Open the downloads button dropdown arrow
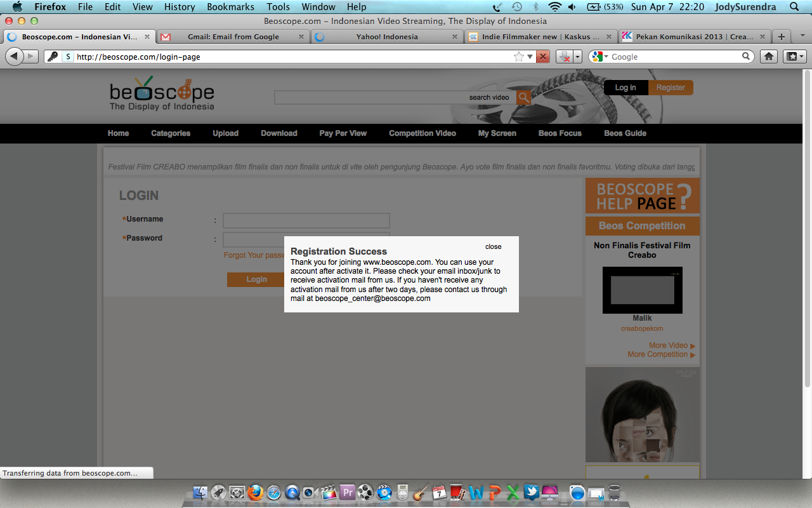This screenshot has width=812, height=508. tap(577, 57)
